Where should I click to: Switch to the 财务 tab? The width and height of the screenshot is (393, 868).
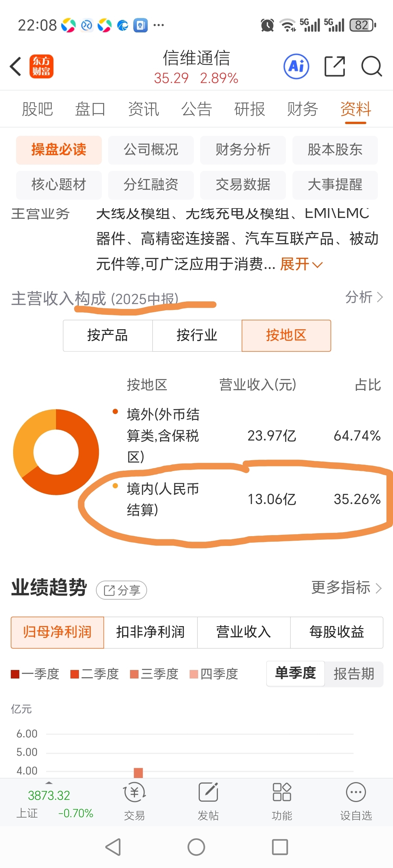tap(302, 109)
